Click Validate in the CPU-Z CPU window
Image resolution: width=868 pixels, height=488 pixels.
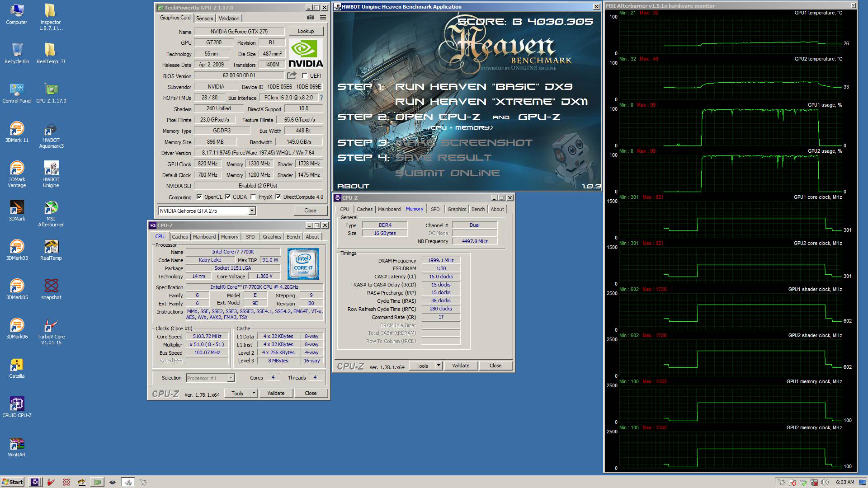[276, 393]
